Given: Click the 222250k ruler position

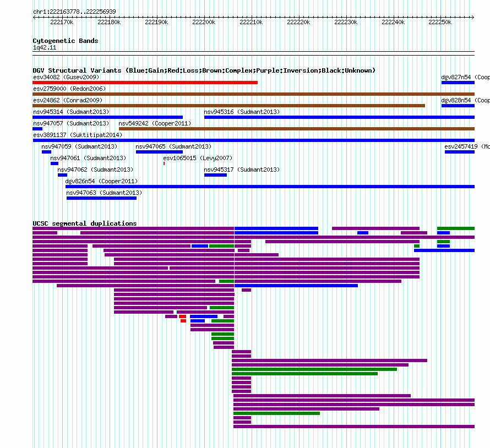Looking at the screenshot, I should click(440, 22).
